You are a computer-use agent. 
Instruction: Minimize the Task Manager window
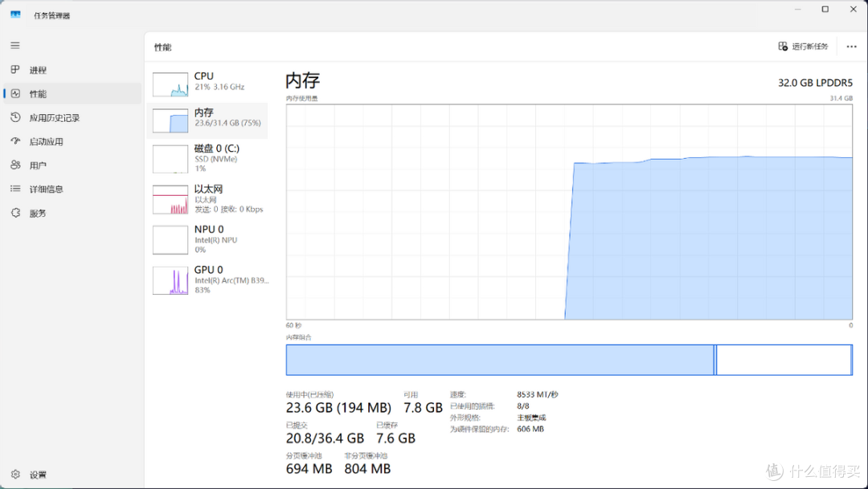[x=798, y=9]
